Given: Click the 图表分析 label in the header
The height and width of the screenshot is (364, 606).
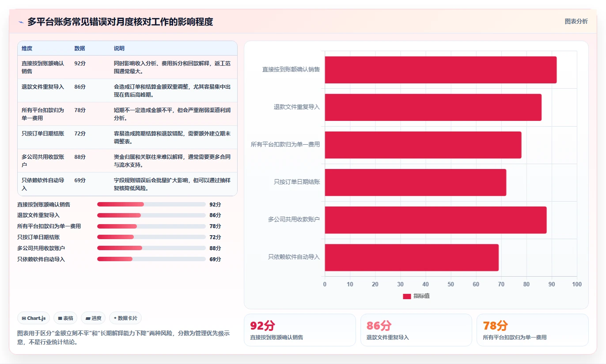Looking at the screenshot, I should [576, 21].
